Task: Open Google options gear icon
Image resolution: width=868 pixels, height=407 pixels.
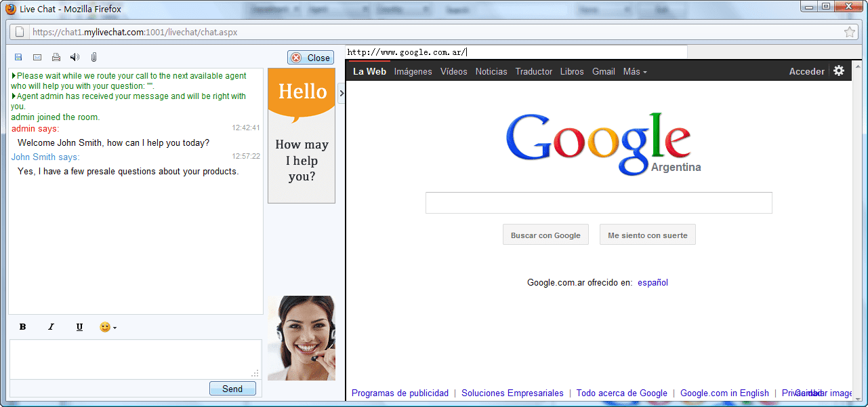Action: 839,71
